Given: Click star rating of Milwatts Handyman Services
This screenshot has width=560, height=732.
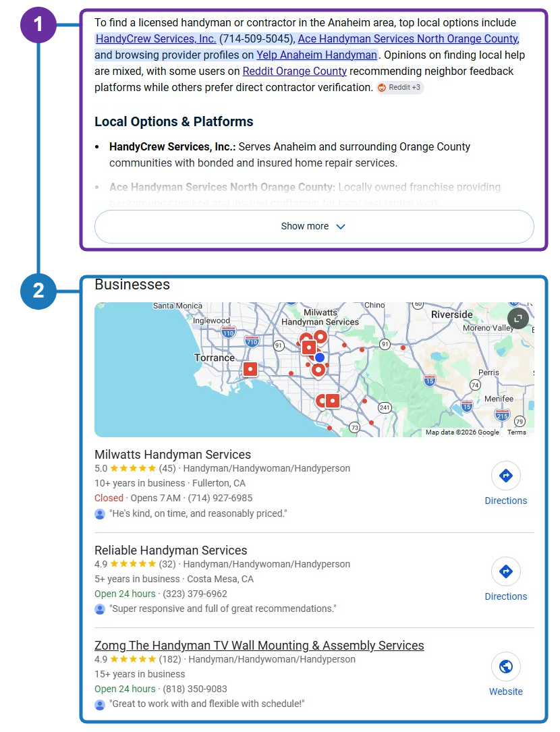Looking at the screenshot, I should [x=133, y=468].
